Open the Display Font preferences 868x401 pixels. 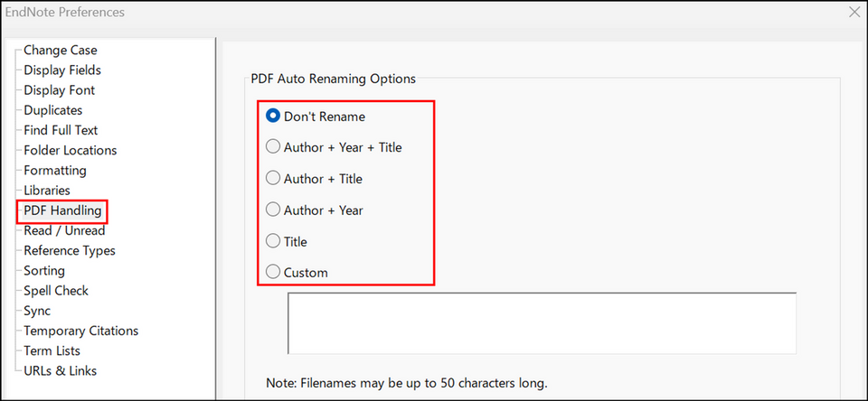[59, 90]
